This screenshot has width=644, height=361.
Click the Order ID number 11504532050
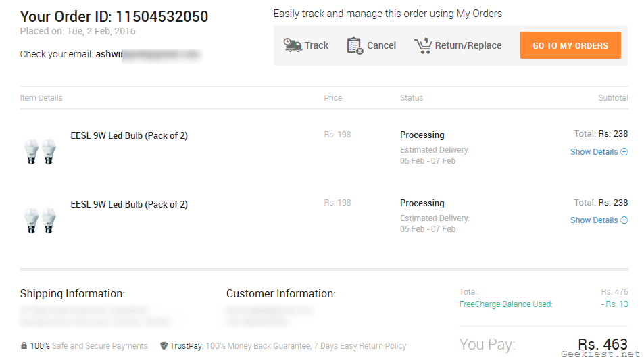[162, 17]
